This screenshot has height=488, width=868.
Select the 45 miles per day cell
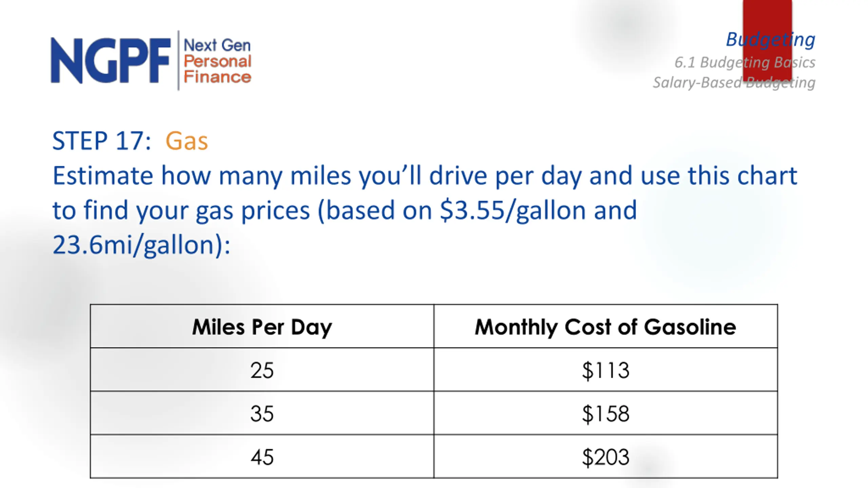click(262, 456)
